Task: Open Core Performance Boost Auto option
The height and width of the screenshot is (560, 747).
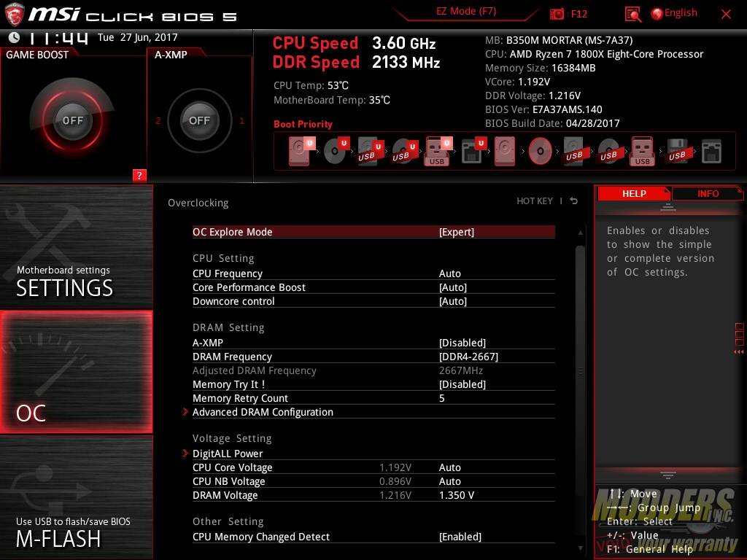Action: point(452,287)
